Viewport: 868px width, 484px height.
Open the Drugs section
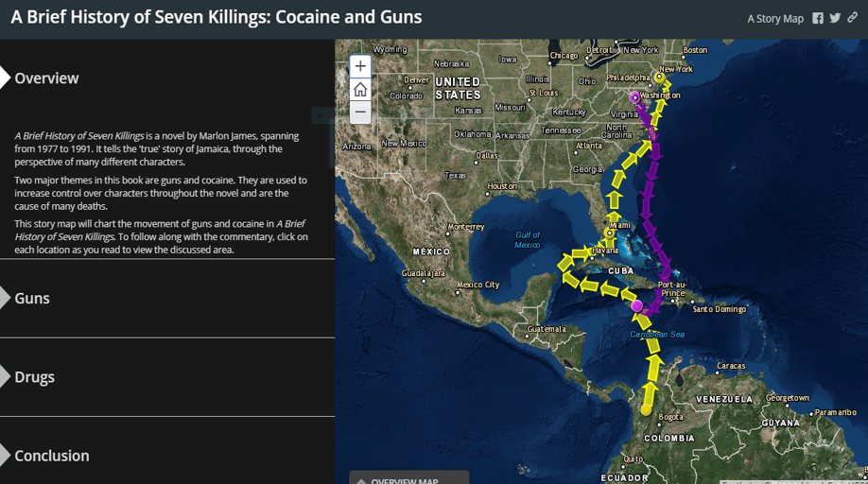(x=34, y=376)
